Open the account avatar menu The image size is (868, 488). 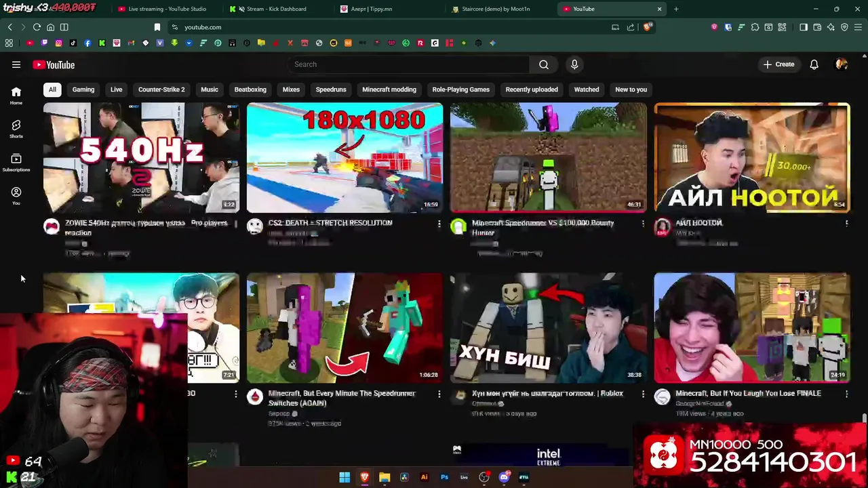[842, 64]
